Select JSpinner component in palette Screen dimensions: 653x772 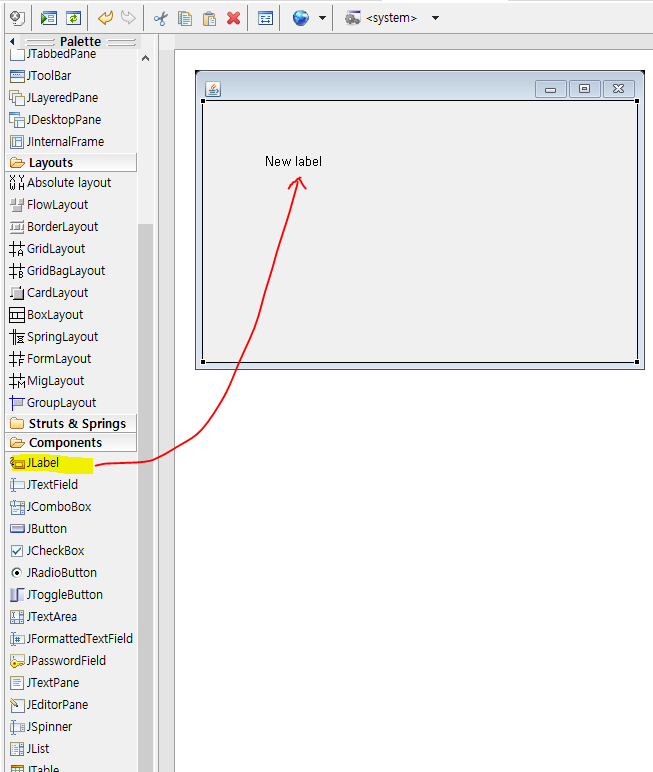[x=41, y=727]
